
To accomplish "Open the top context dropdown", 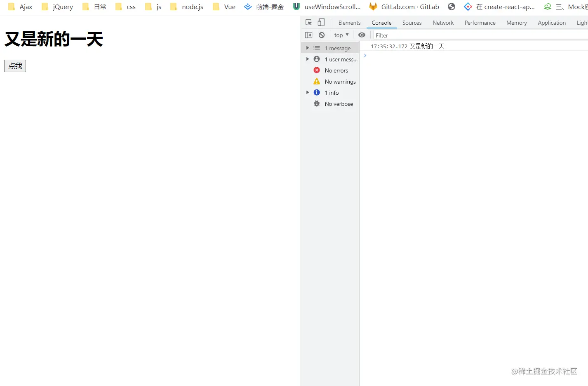I will point(341,35).
